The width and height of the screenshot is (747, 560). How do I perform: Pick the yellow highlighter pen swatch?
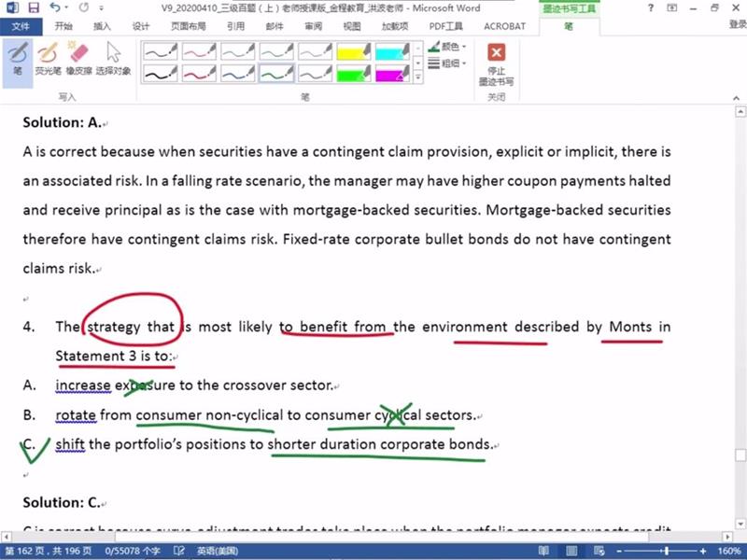click(x=353, y=51)
